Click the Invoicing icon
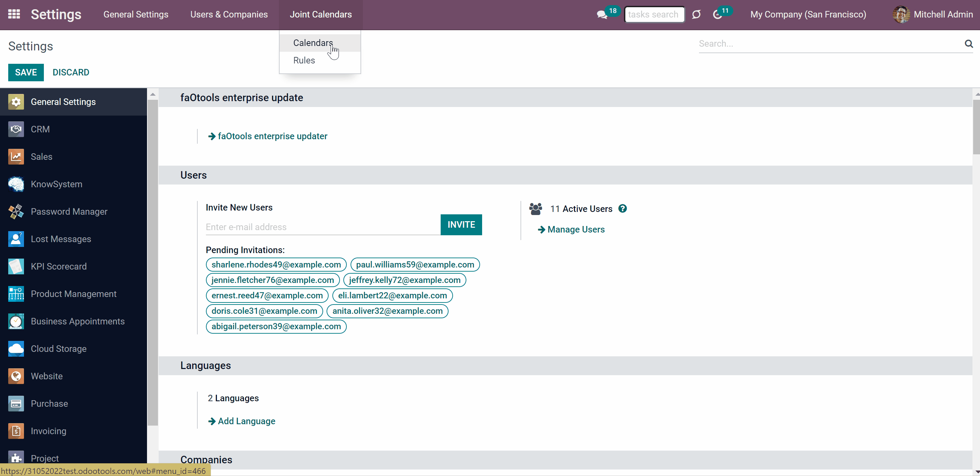The width and height of the screenshot is (980, 476). coord(16,431)
